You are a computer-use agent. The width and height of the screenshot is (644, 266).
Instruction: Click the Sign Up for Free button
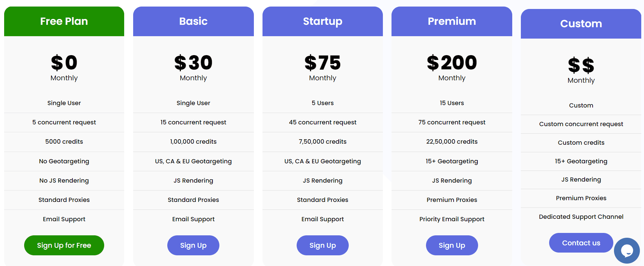point(64,245)
